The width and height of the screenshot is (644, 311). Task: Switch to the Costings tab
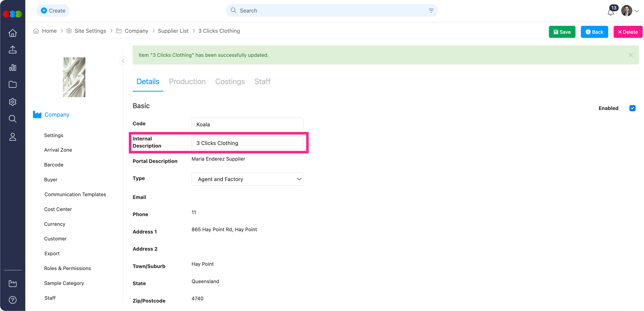[230, 82]
